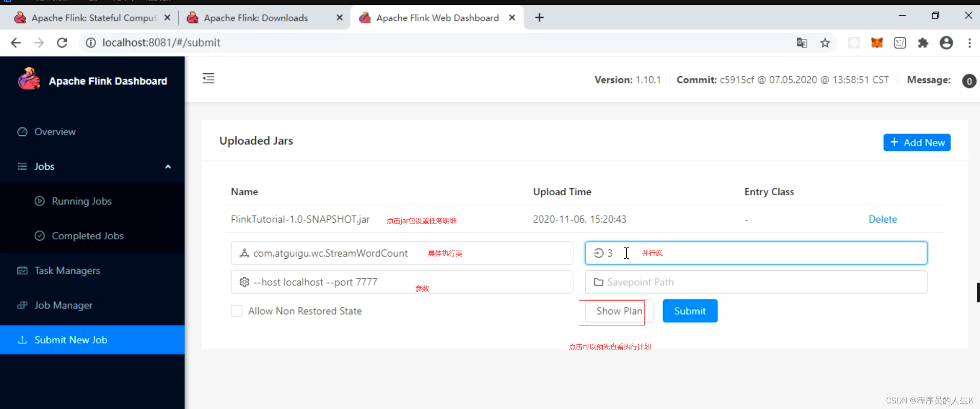Click the program arguments input field
The width and height of the screenshot is (980, 409).
[402, 282]
